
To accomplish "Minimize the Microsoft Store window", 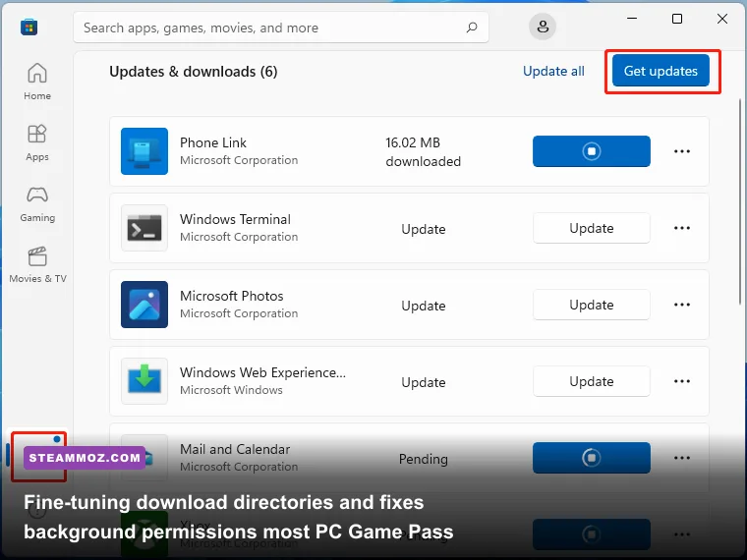I will [x=632, y=19].
